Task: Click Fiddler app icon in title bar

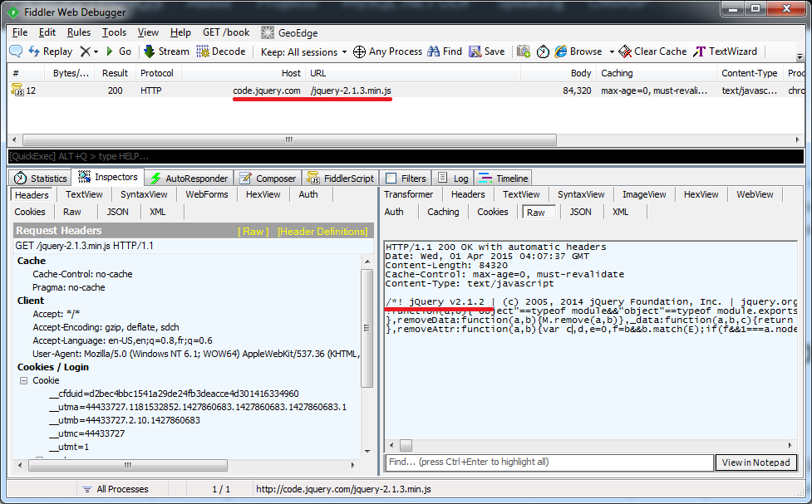Action: [x=13, y=12]
